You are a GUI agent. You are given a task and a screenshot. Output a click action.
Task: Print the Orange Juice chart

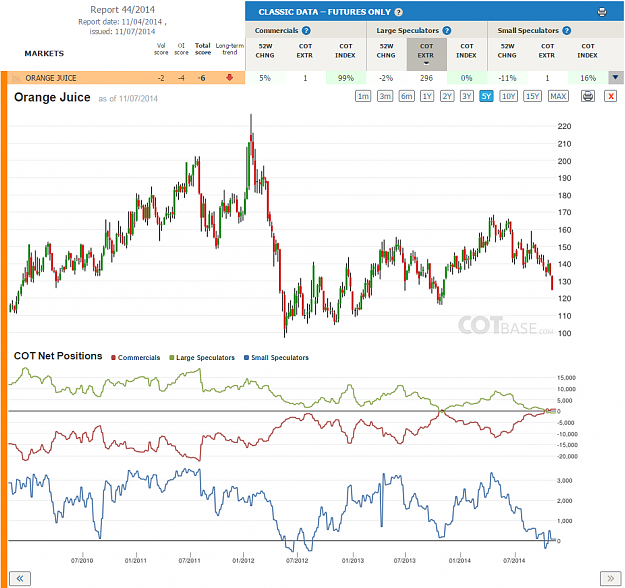[588, 96]
